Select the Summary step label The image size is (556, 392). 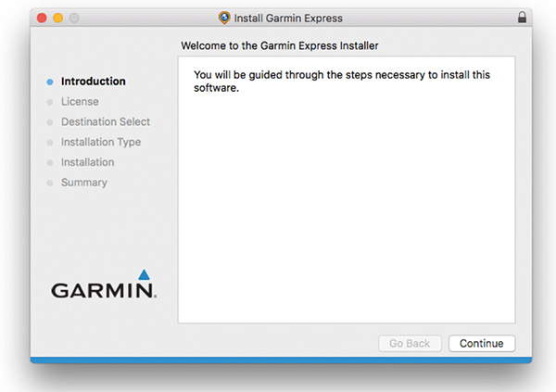(x=84, y=183)
